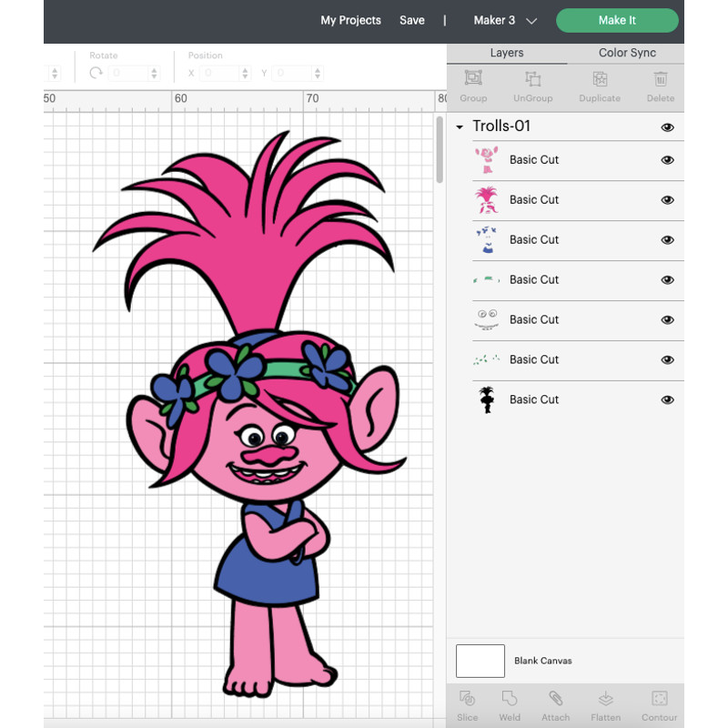
Task: Open My Projects
Action: point(350,20)
